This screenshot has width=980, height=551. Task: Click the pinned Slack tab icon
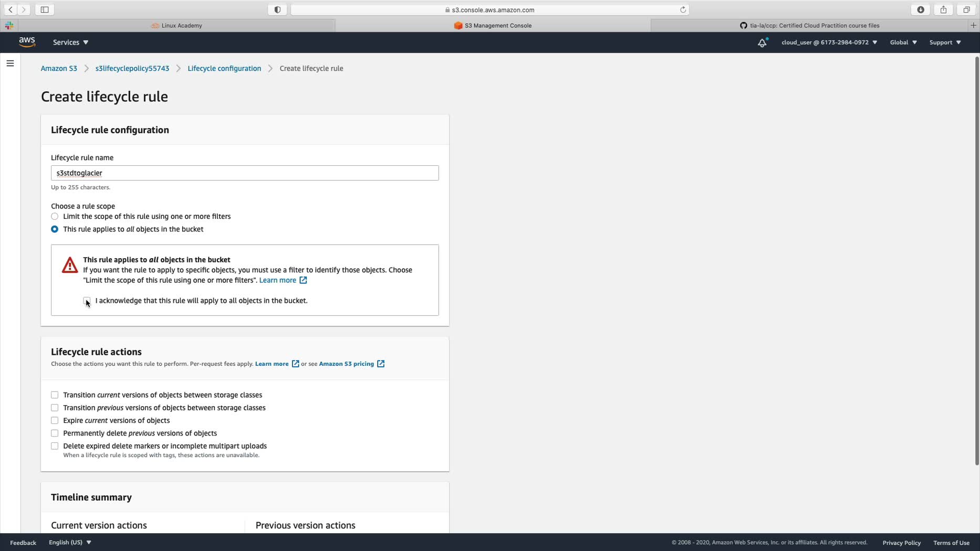click(x=9, y=25)
